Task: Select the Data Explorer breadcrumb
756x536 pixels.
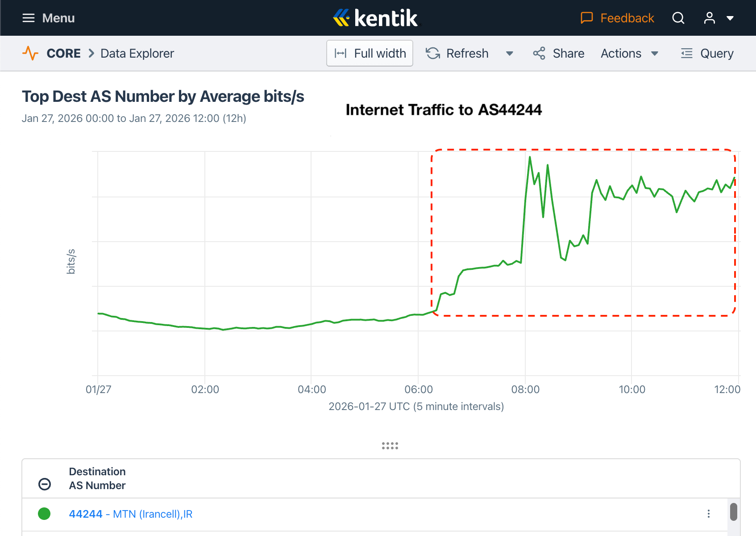Action: (137, 53)
